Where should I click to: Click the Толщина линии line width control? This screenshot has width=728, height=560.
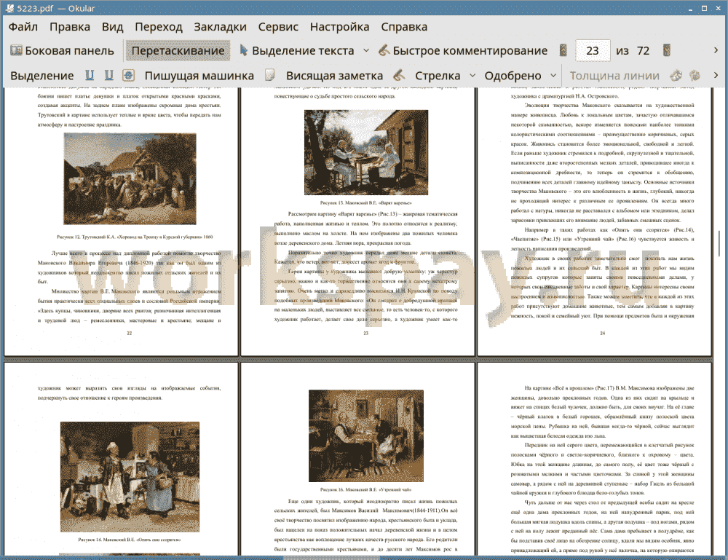coord(614,76)
